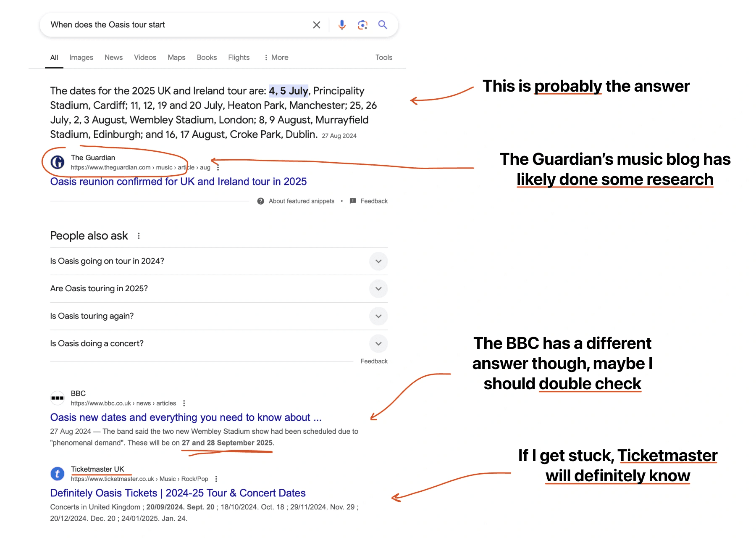Start voice search with the microphone icon
The image size is (756, 538).
[x=342, y=25]
